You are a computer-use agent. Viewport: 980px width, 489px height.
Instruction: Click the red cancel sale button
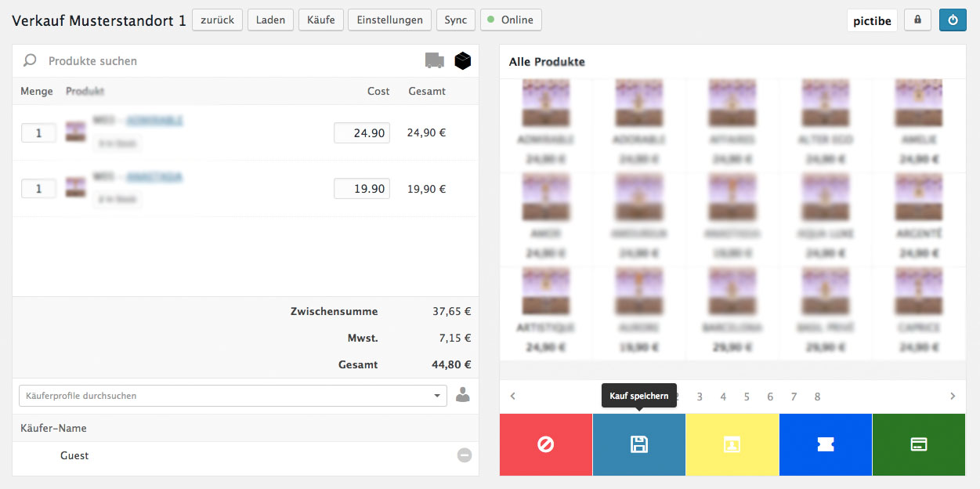point(546,444)
